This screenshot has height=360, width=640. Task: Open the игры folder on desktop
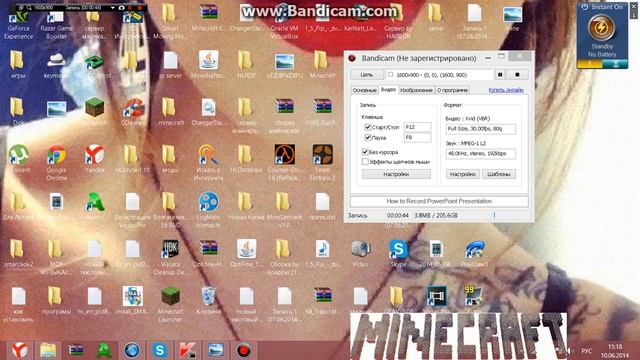(18, 64)
